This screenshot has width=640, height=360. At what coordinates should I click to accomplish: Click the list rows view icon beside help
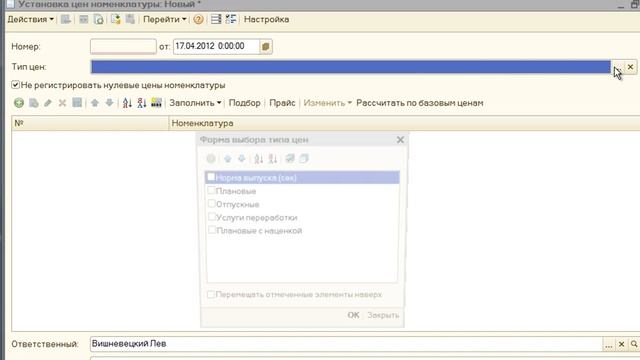pos(216,19)
